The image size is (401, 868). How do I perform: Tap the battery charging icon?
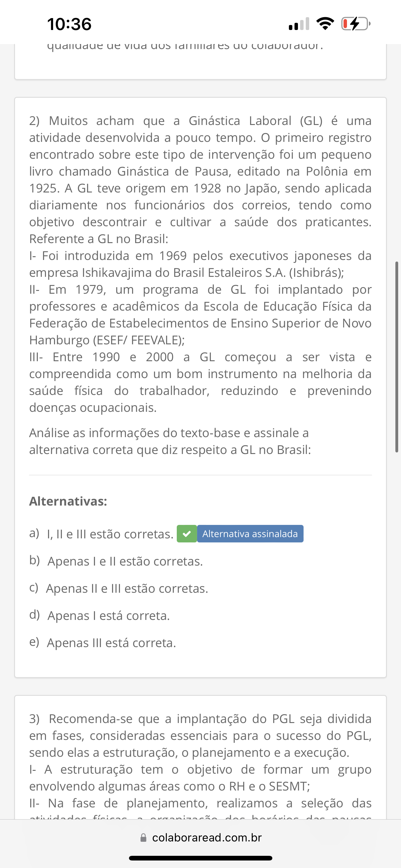[355, 24]
